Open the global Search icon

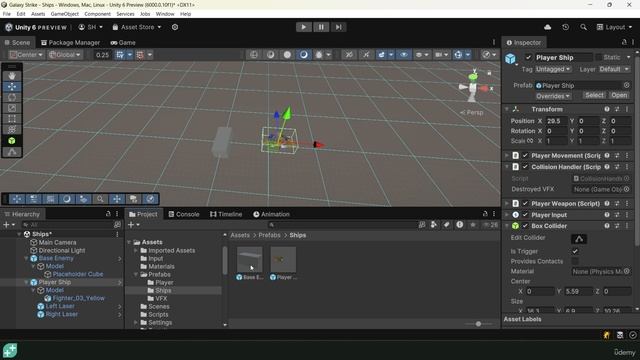583,27
